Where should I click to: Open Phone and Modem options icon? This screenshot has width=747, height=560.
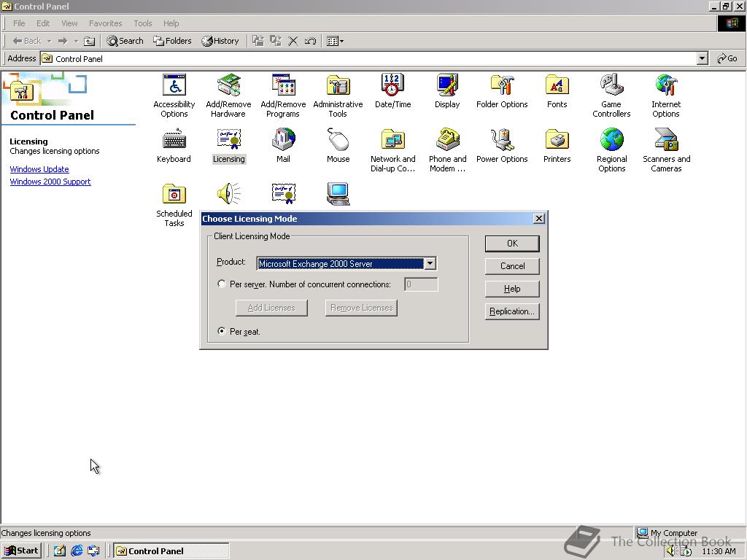pyautogui.click(x=447, y=150)
